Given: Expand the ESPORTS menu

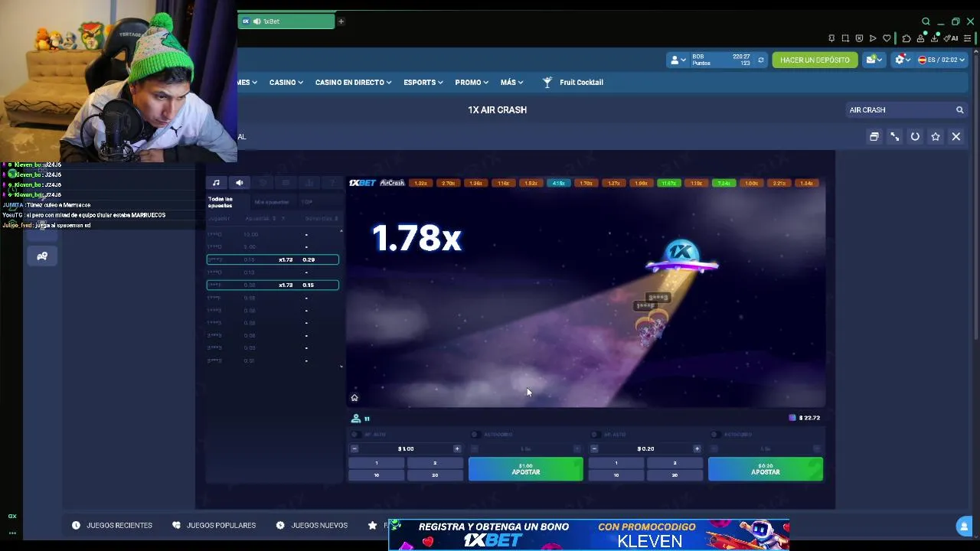Looking at the screenshot, I should tap(423, 82).
